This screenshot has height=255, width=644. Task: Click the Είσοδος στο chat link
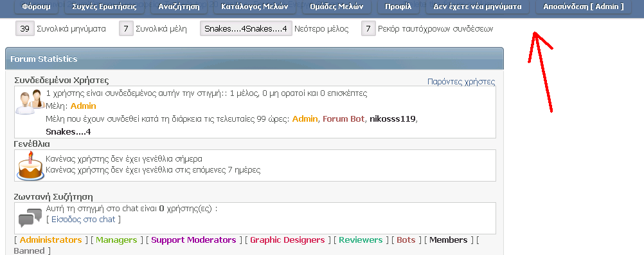[84, 219]
